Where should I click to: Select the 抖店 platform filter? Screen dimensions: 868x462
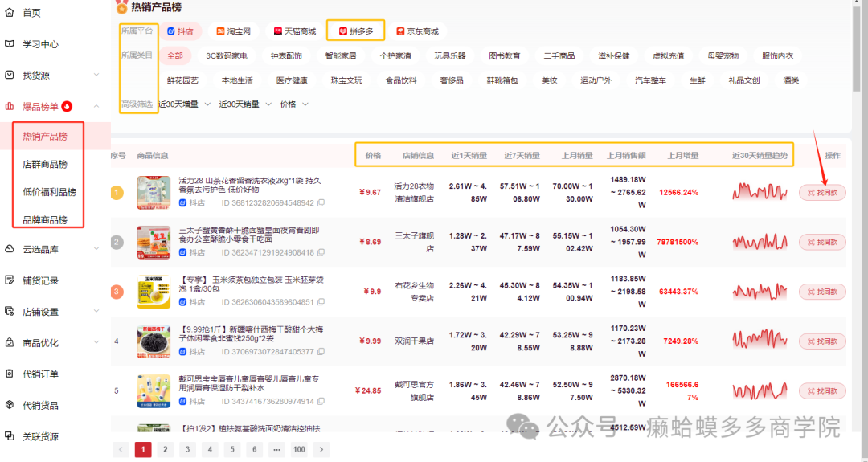(181, 31)
